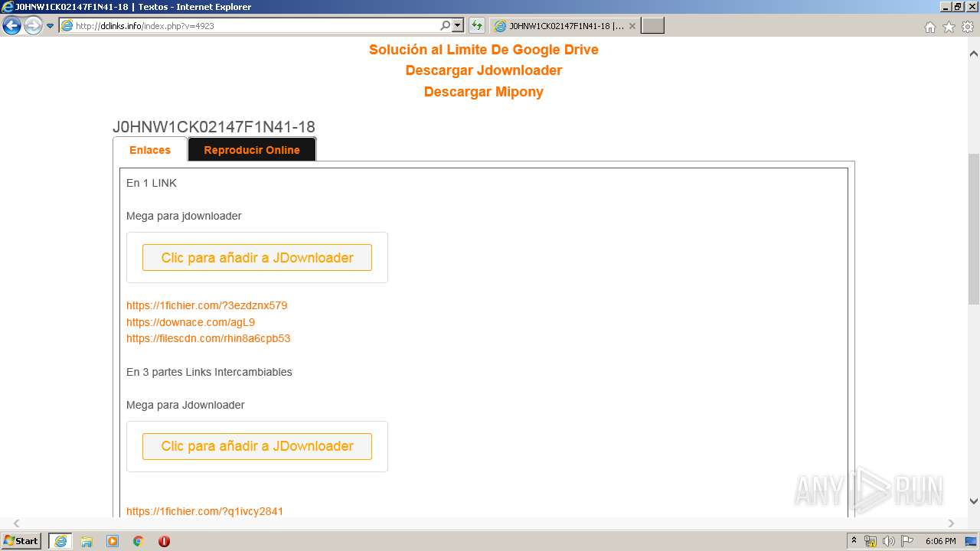The image size is (980, 551).
Task: Click the J0HNW1CK02147F1N41-18 page heading
Action: pyautogui.click(x=214, y=127)
